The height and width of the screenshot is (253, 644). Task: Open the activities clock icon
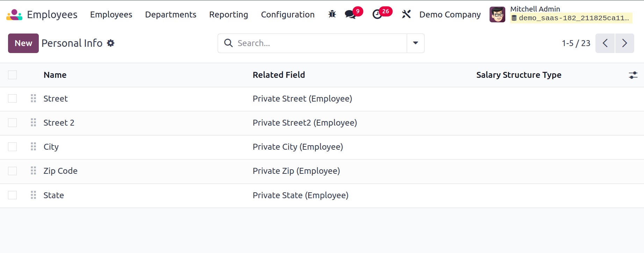tap(377, 14)
